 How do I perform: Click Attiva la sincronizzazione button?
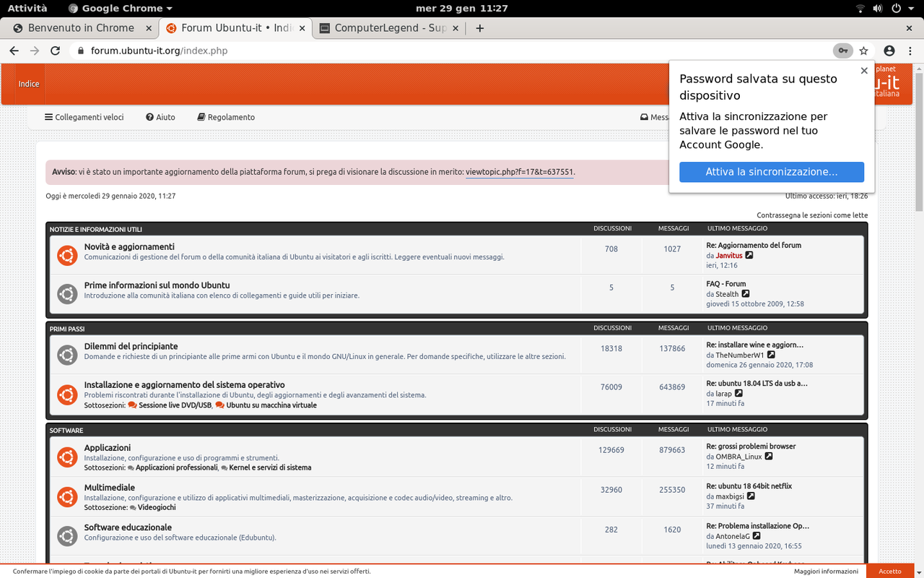click(772, 172)
